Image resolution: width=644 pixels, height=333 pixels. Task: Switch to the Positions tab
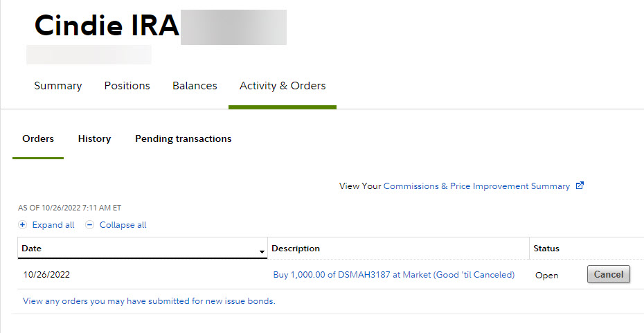click(x=127, y=86)
